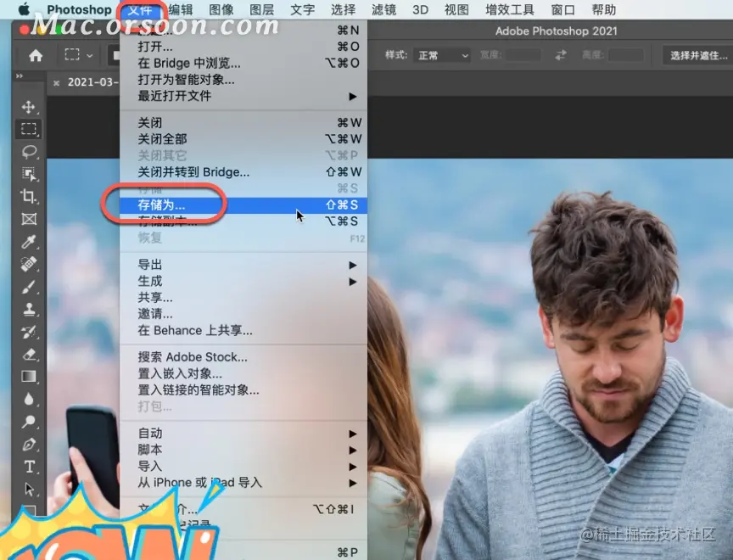Choose 在 Bridge 中浏览... entry

click(243, 63)
